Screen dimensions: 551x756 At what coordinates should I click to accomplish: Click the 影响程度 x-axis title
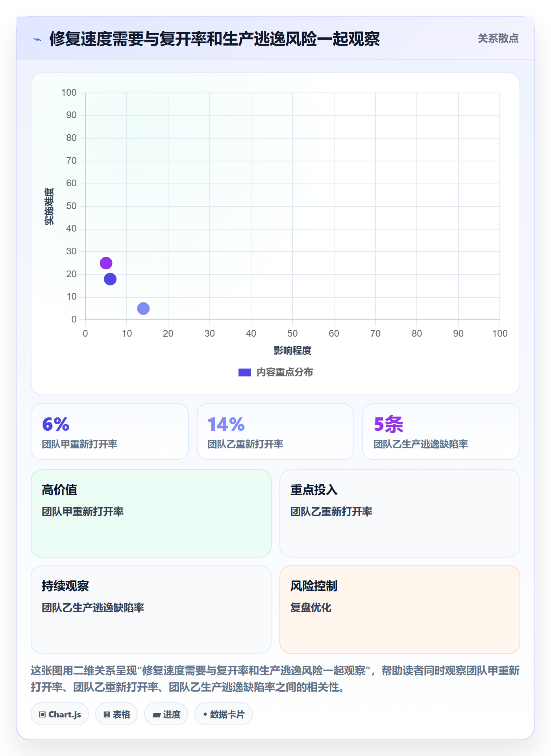tap(292, 350)
